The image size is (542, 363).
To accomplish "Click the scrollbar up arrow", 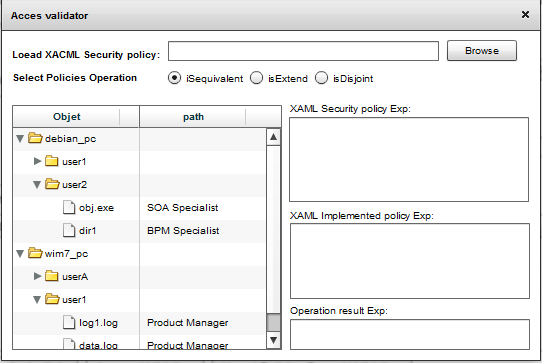I will point(273,137).
